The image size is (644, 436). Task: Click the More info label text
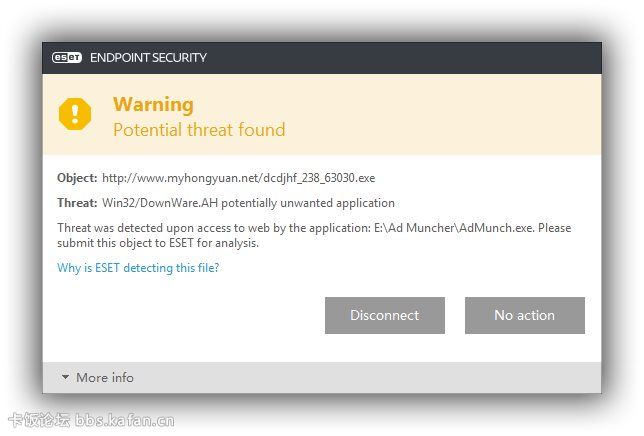tap(105, 378)
